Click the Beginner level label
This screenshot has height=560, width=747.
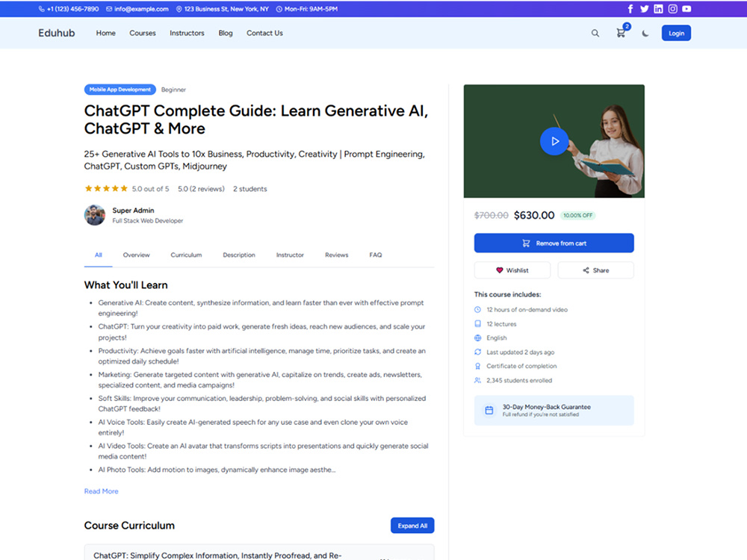(x=173, y=90)
